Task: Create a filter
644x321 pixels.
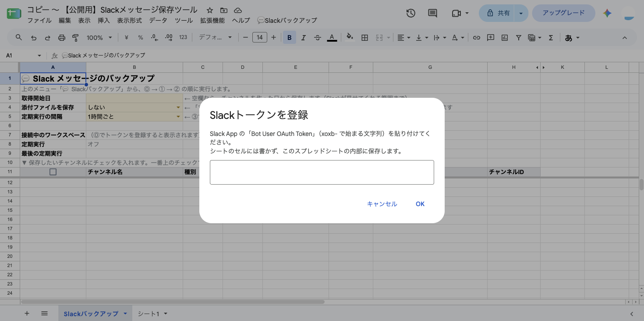Action: pos(519,38)
